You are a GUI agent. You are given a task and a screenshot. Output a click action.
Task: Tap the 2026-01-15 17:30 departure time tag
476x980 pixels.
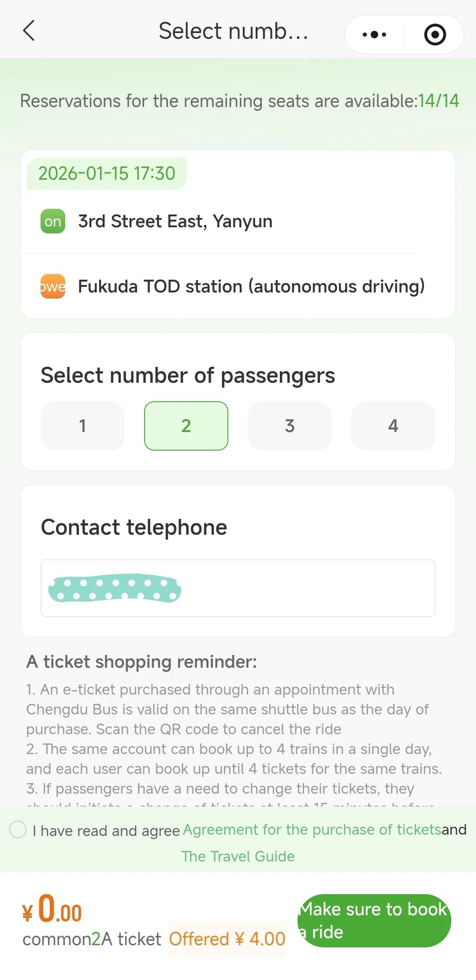pyautogui.click(x=107, y=173)
